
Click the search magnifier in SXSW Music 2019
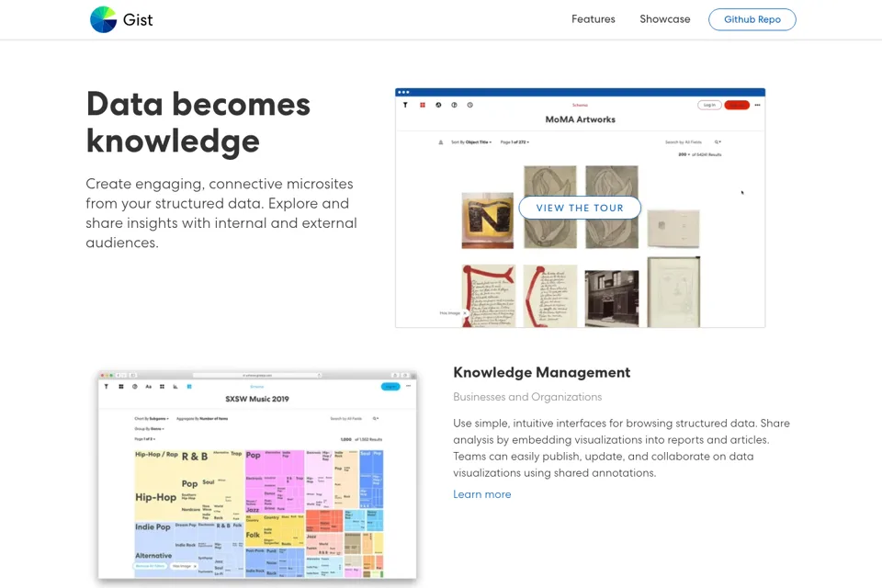(375, 419)
